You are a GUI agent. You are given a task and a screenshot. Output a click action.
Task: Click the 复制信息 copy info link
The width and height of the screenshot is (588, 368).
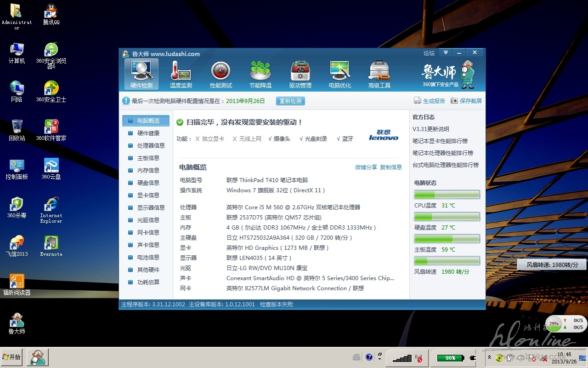[390, 167]
